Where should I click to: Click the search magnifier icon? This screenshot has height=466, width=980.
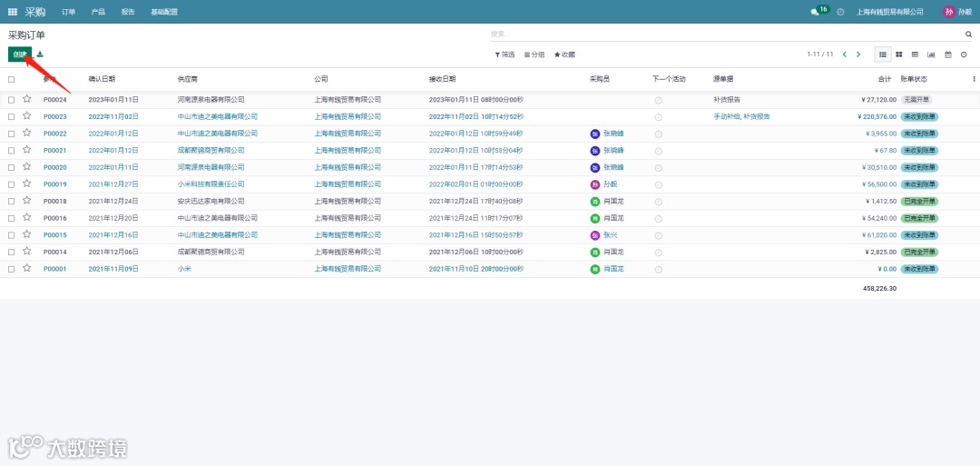pos(969,35)
